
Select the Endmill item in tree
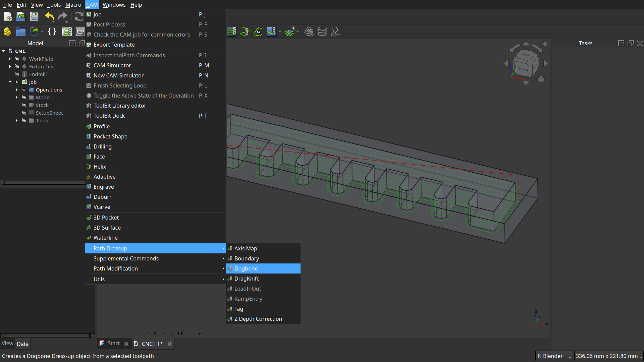click(38, 74)
